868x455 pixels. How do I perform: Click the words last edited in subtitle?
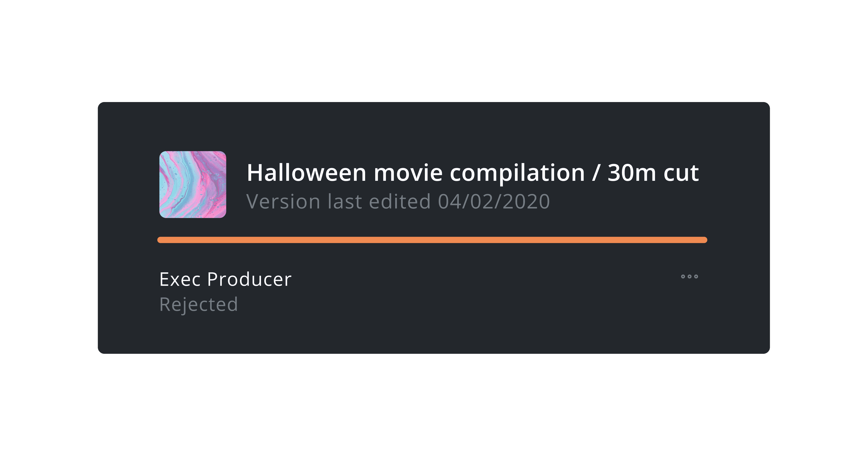(379, 202)
